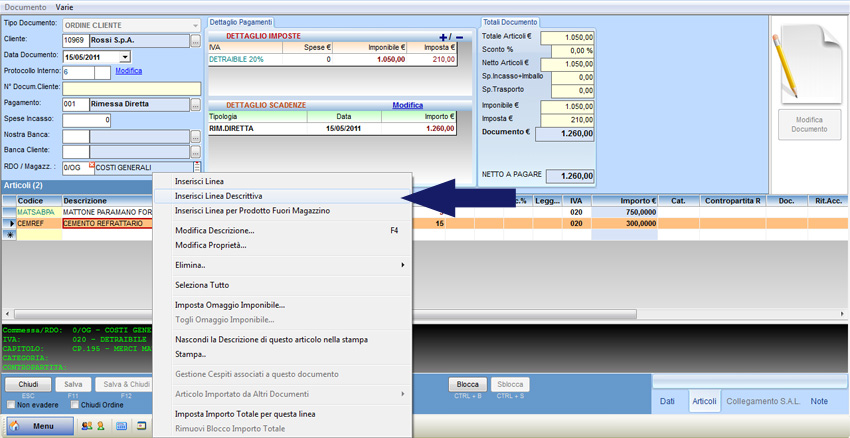Expand the Data Documento date dropdown
Image resolution: width=850 pixels, height=438 pixels.
(125, 57)
